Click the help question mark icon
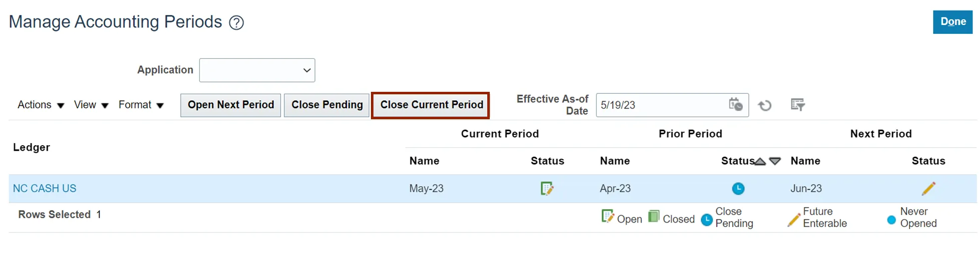980x254 pixels. point(236,22)
